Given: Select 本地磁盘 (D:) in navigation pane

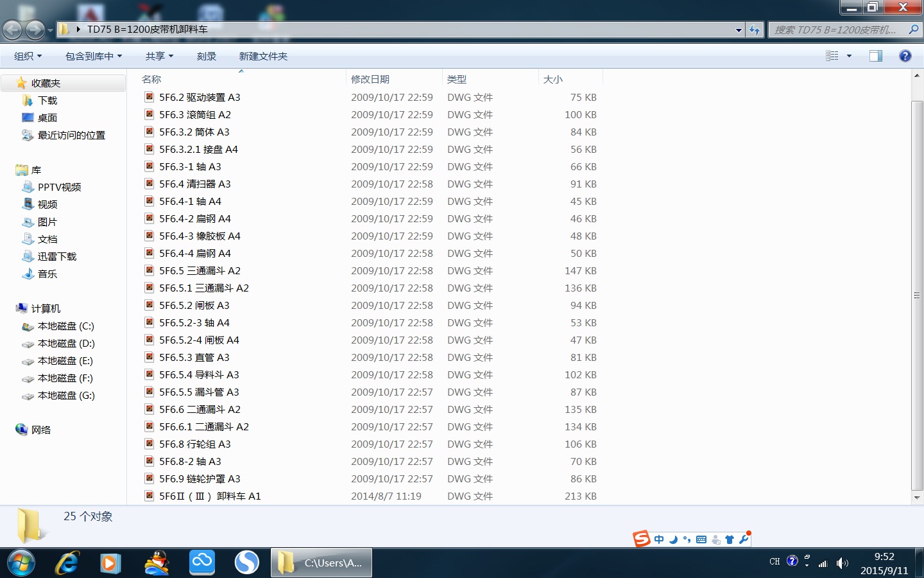Looking at the screenshot, I should click(66, 344).
